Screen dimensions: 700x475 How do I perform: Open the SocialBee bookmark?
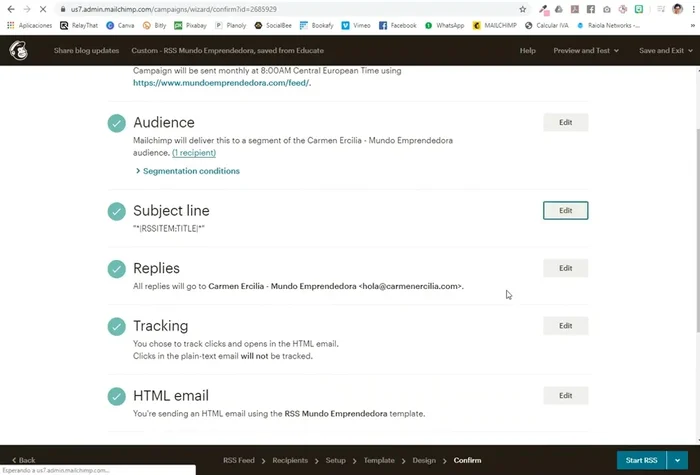(x=273, y=25)
